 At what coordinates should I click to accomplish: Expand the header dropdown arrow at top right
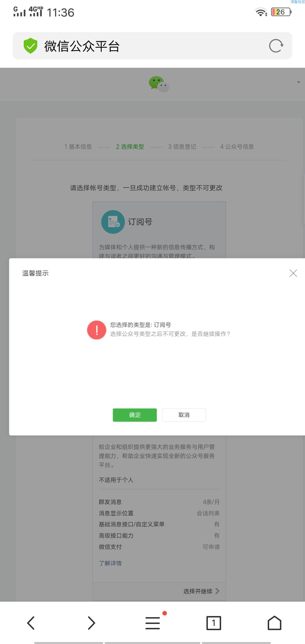pos(299,82)
